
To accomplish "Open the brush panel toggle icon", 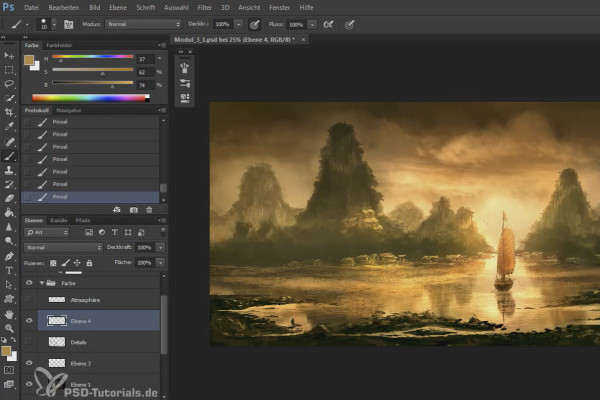I will pos(68,25).
